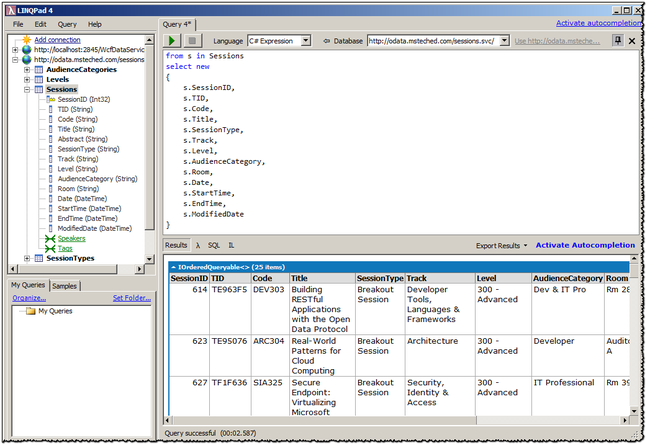
Task: Select the Query 4* tab
Action: 177,24
